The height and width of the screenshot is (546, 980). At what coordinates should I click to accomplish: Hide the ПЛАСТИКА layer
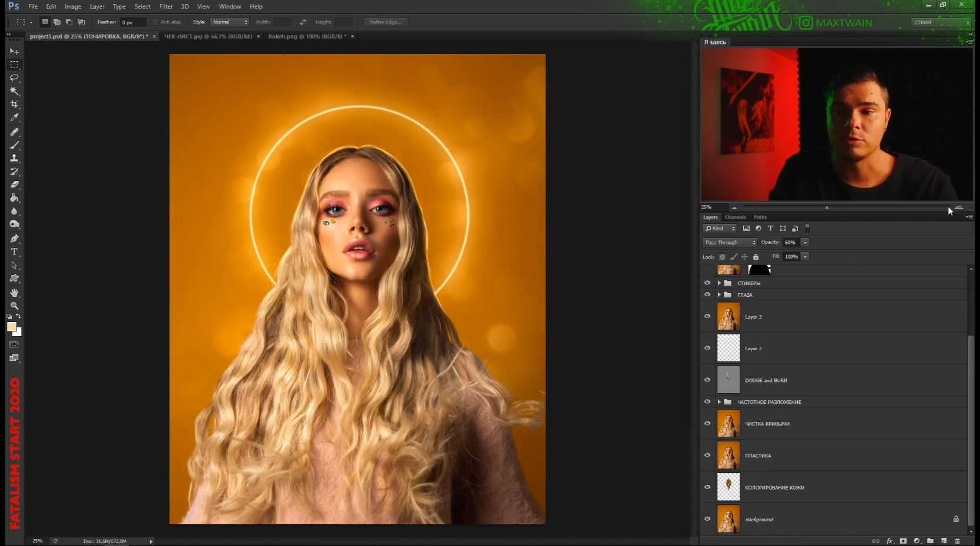(x=707, y=455)
